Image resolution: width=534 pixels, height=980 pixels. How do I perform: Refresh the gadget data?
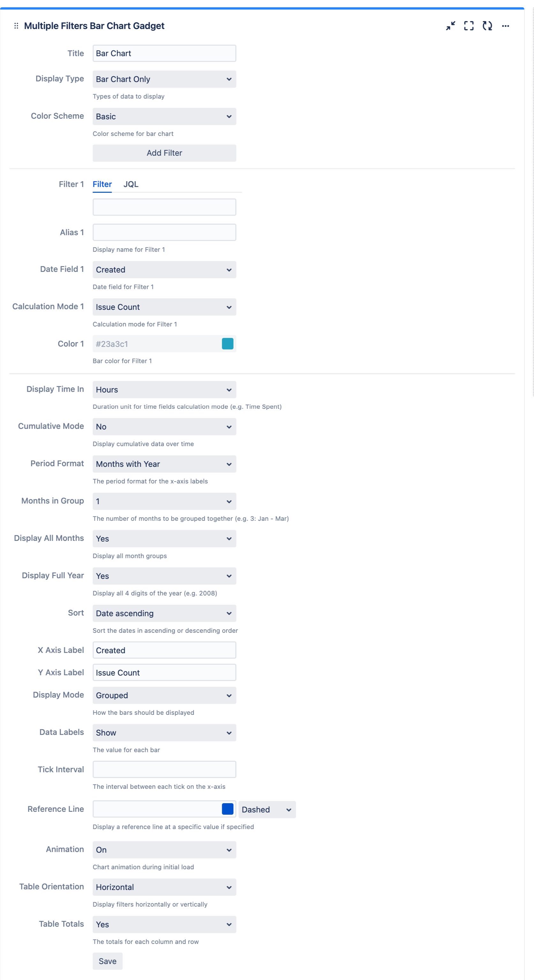pos(487,26)
